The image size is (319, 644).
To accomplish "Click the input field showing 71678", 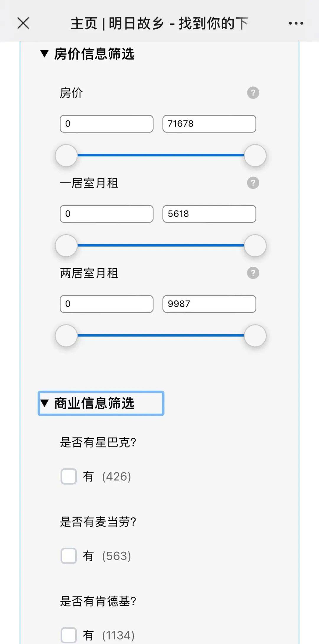I will [x=209, y=124].
